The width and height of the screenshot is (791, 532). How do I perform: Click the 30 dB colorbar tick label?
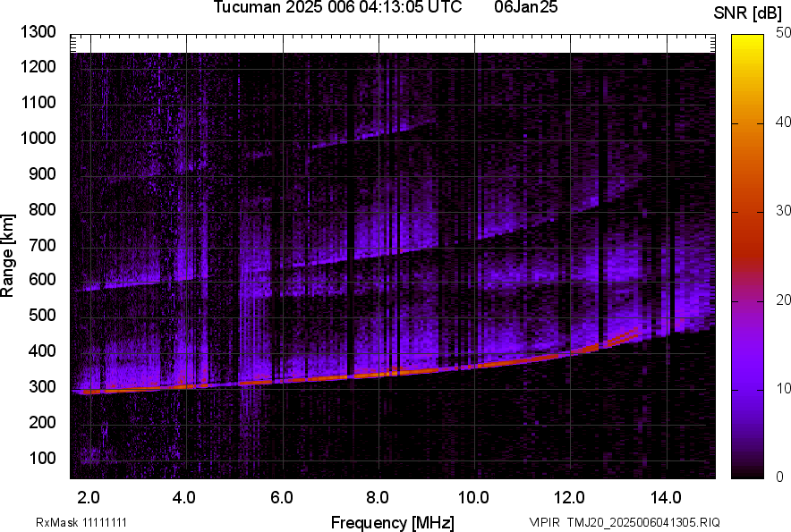[x=783, y=211]
